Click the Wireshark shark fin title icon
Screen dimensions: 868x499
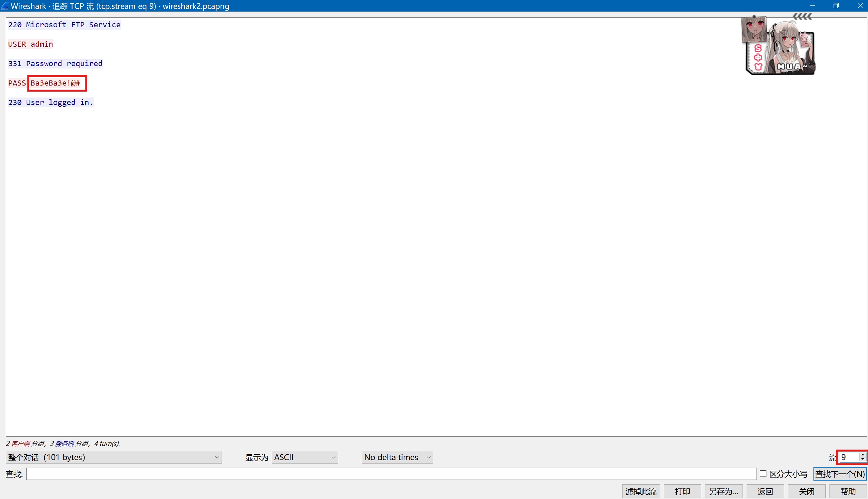click(x=5, y=6)
